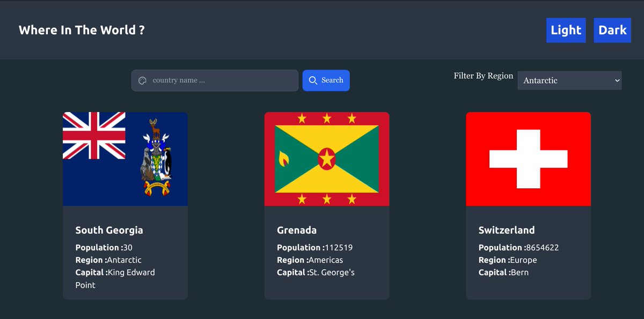Click the Grenada population value 112519
This screenshot has height=319, width=644.
coord(338,248)
